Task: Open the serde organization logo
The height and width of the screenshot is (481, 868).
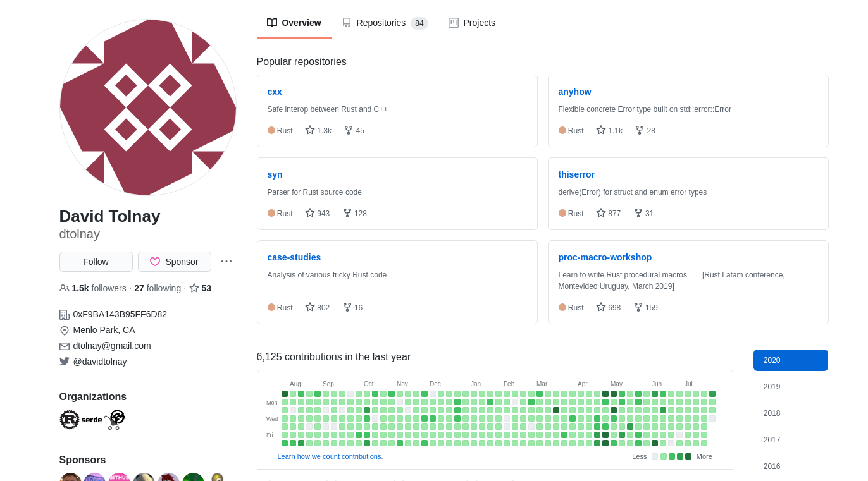Action: click(92, 420)
